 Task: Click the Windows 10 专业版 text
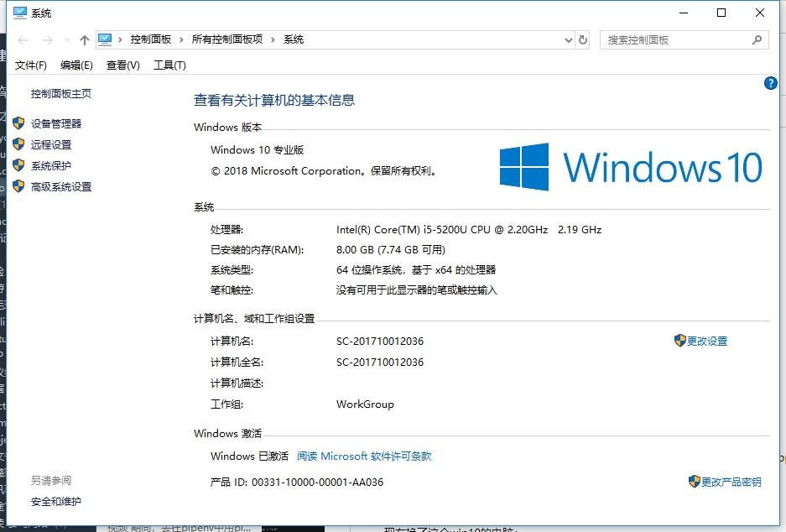point(258,150)
